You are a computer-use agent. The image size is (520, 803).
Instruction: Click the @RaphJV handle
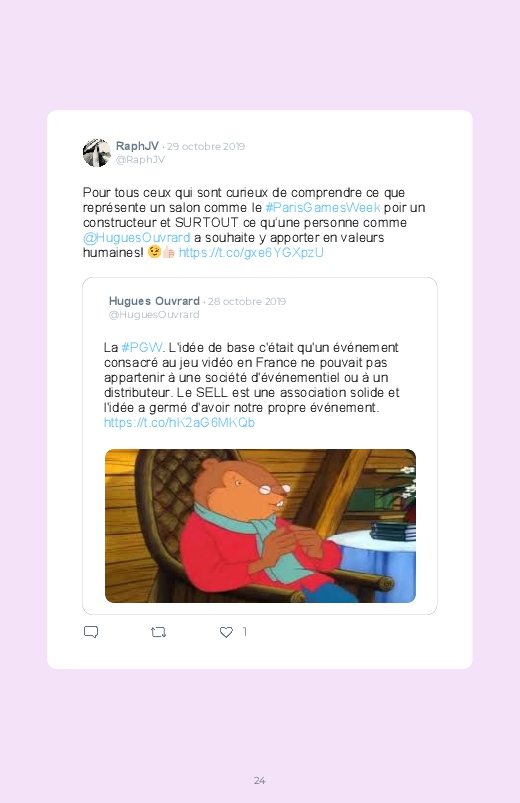tap(140, 160)
